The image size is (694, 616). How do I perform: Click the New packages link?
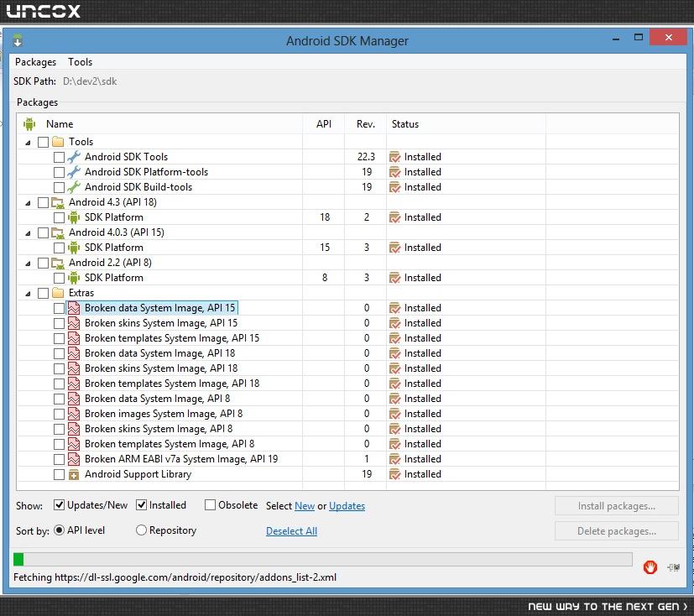click(305, 506)
